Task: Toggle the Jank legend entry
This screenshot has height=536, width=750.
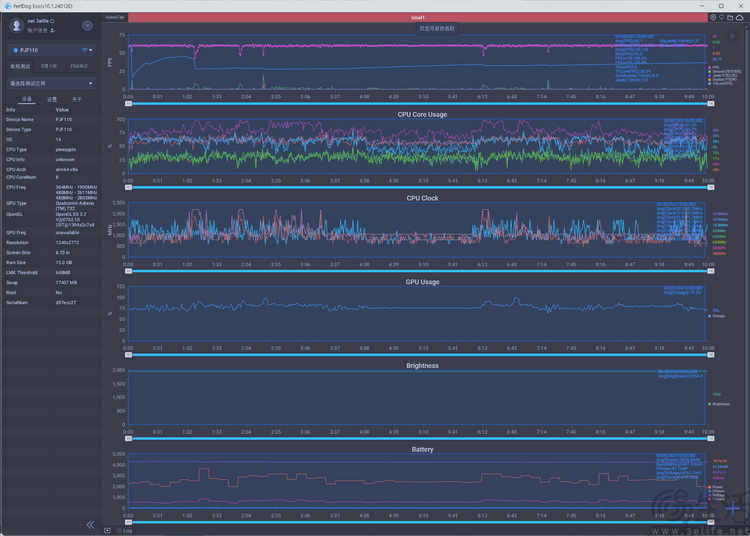Action: [x=722, y=76]
